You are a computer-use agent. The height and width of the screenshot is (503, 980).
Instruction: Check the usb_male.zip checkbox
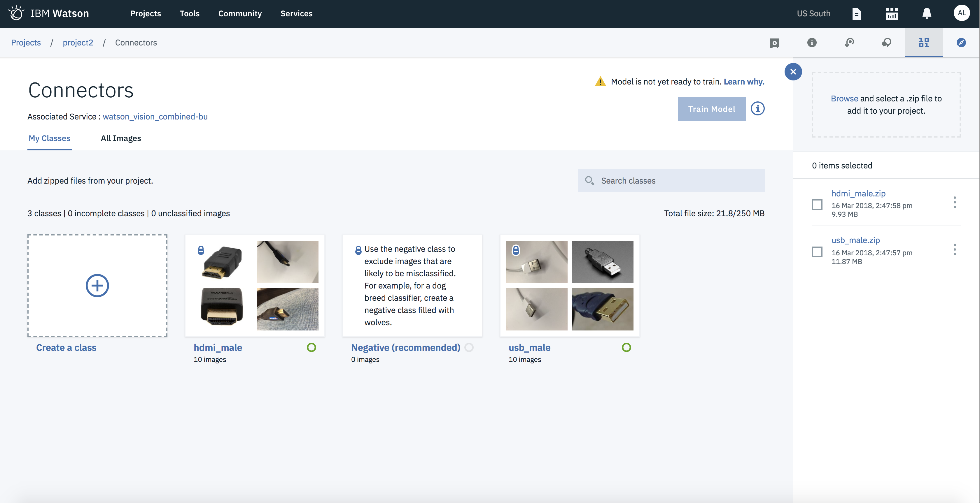click(x=817, y=252)
